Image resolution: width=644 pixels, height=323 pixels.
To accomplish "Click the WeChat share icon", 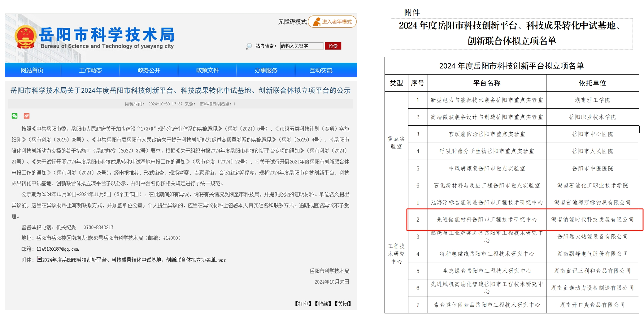I will [x=14, y=116].
